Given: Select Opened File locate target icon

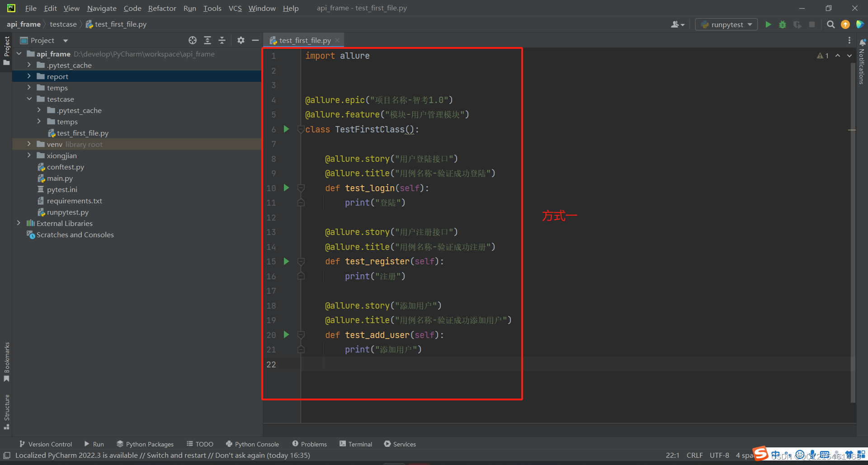Looking at the screenshot, I should click(193, 40).
